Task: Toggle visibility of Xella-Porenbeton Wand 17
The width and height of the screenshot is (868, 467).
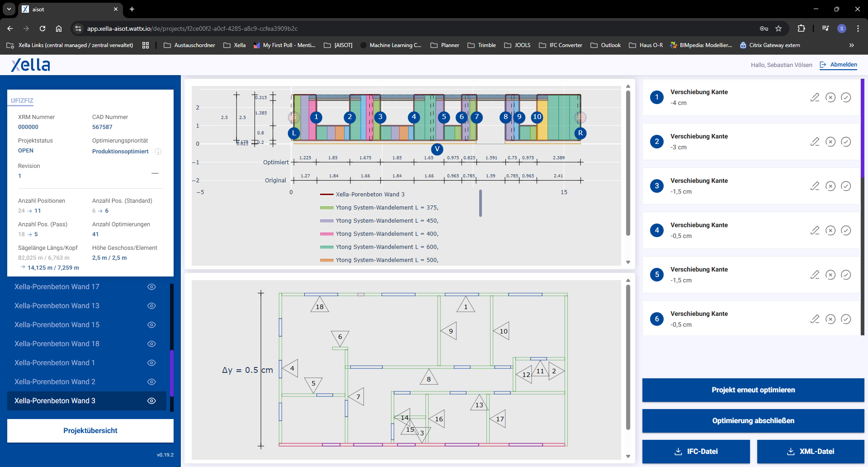Action: pos(152,287)
